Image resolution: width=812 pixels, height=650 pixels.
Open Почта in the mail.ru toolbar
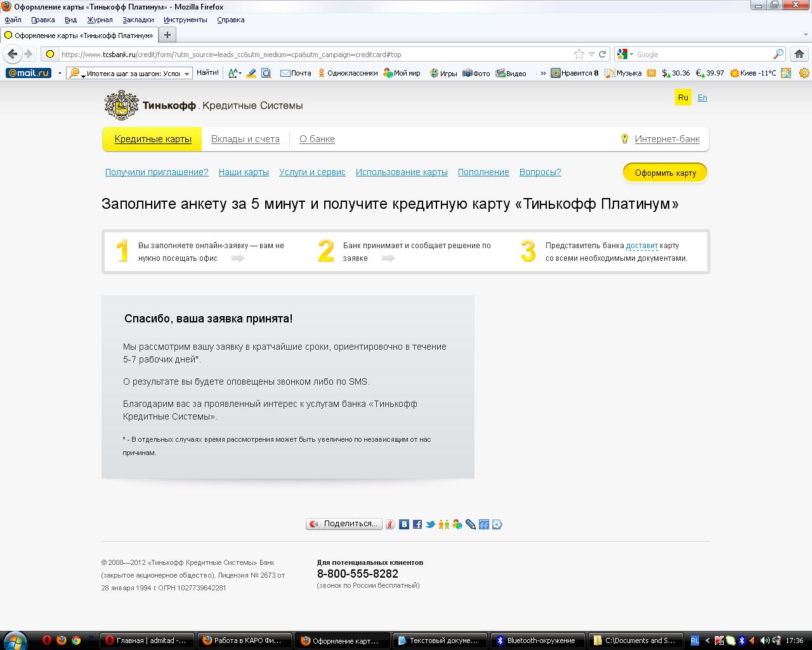click(296, 73)
